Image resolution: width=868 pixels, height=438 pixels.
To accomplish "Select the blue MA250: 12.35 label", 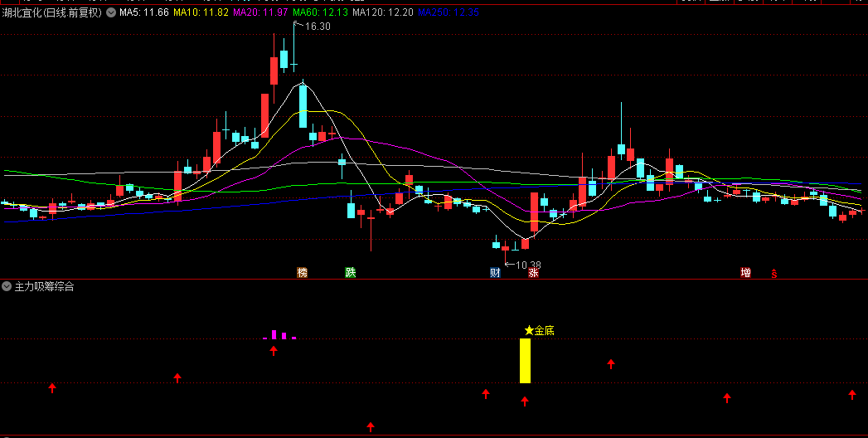I will click(x=449, y=12).
